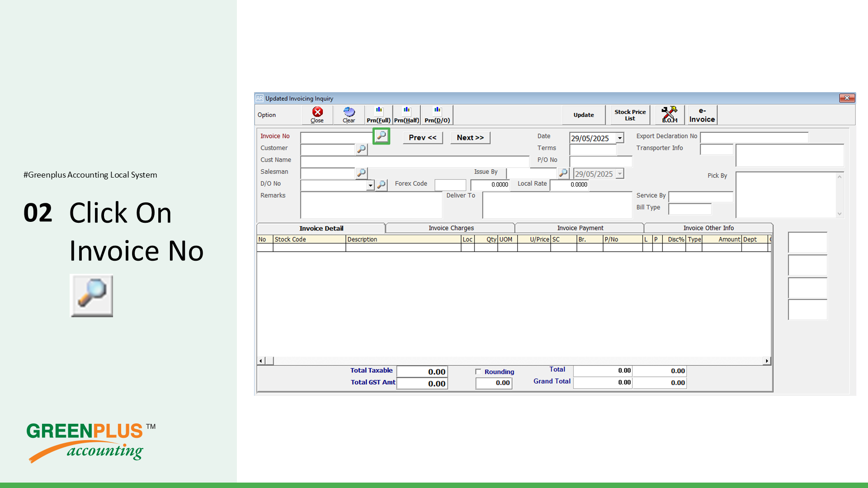Toggle the Rounding checkbox
The image size is (868, 488).
pyautogui.click(x=478, y=371)
